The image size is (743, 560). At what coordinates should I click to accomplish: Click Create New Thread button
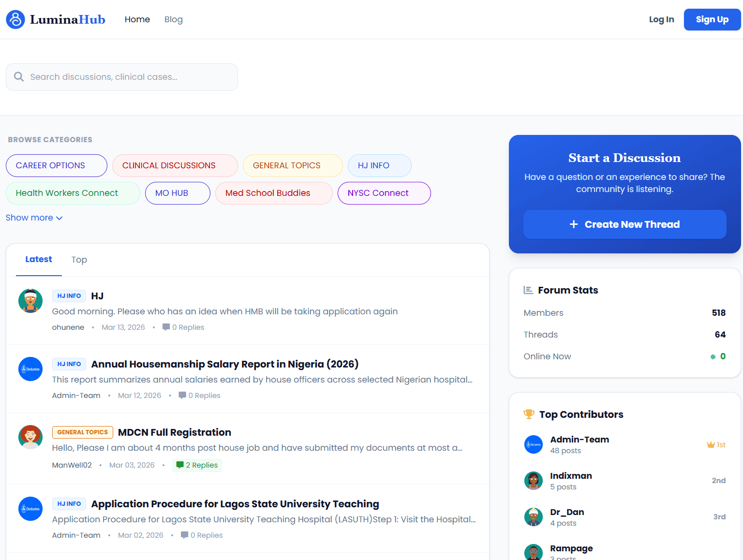[x=624, y=224]
